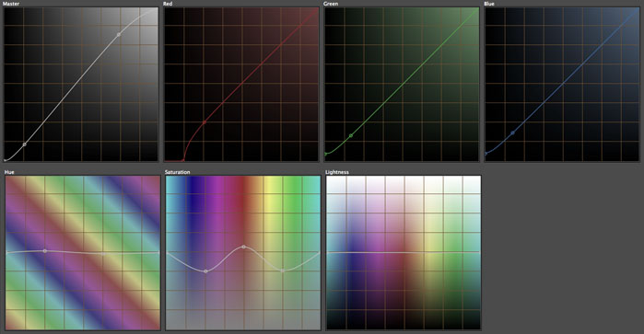Click the Saturation curve label
Screen dimensions: 644x334
tap(178, 172)
